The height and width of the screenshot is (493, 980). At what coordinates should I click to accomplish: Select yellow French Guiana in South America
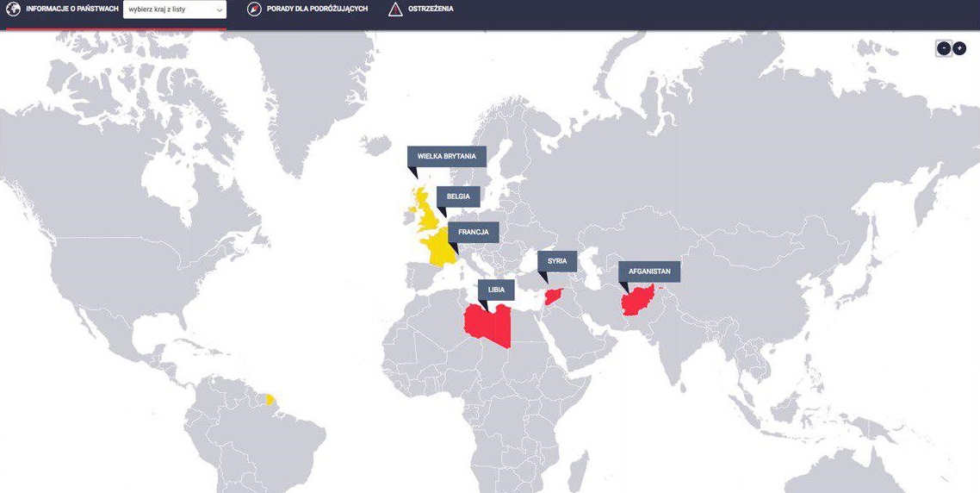pyautogui.click(x=270, y=399)
